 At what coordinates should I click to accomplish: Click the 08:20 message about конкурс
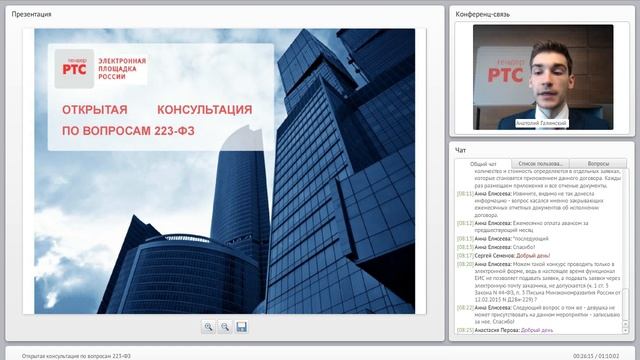539,282
